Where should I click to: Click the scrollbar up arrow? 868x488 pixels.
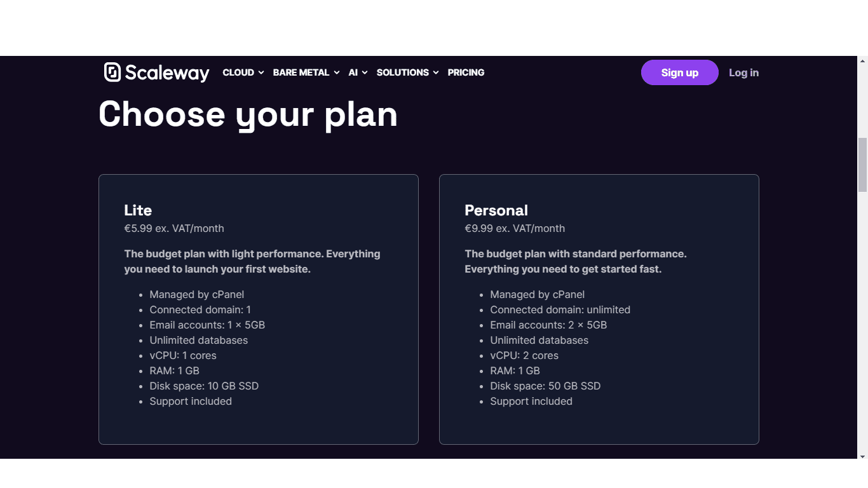pyautogui.click(x=862, y=61)
